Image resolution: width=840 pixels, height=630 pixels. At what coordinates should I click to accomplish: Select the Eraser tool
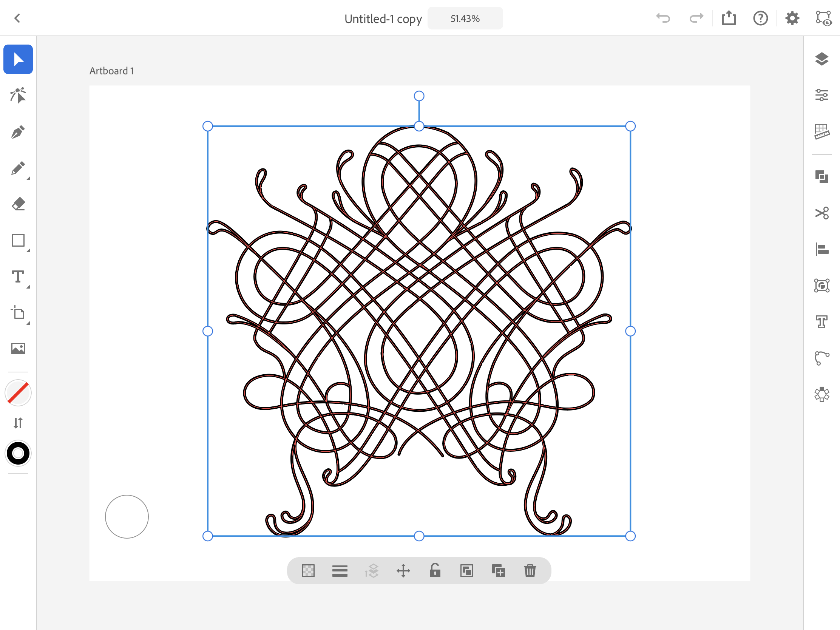point(18,204)
